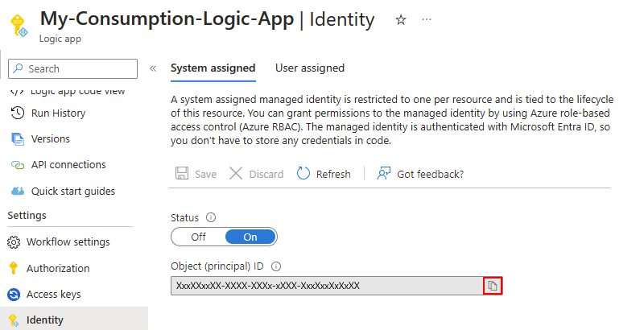This screenshot has height=330, width=644.
Task: Open Quick start guides
Action: 73,192
